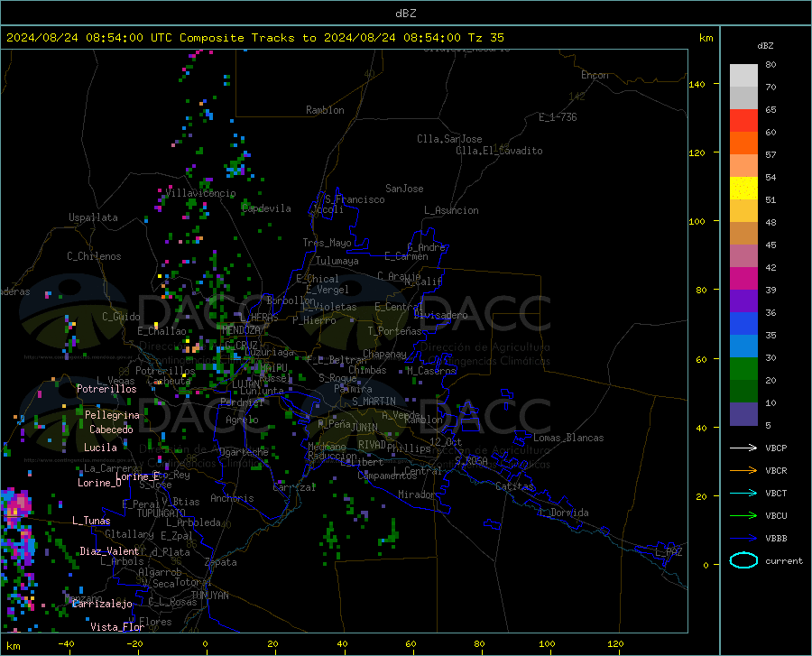Click the Clla.SanJose map label
This screenshot has width=812, height=656.
click(449, 139)
